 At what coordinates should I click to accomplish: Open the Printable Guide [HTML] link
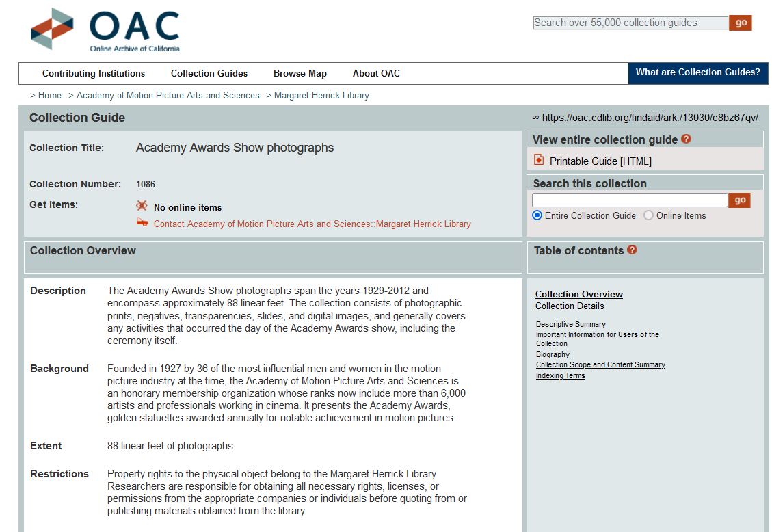[600, 161]
